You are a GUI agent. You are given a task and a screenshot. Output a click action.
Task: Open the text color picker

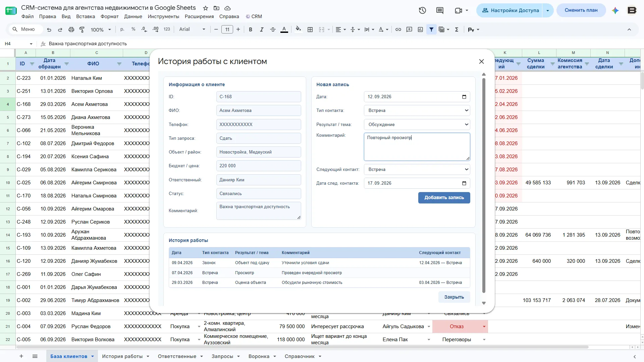[284, 29]
